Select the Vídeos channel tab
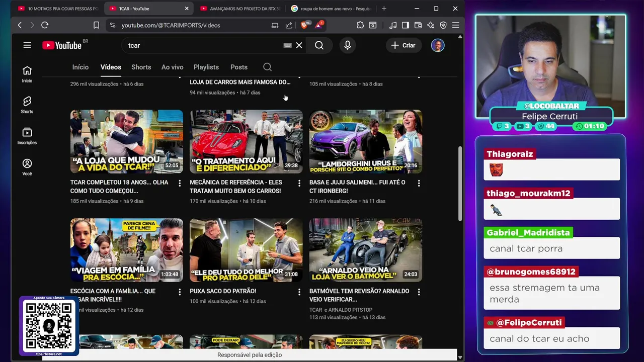The width and height of the screenshot is (644, 362). pos(111,67)
